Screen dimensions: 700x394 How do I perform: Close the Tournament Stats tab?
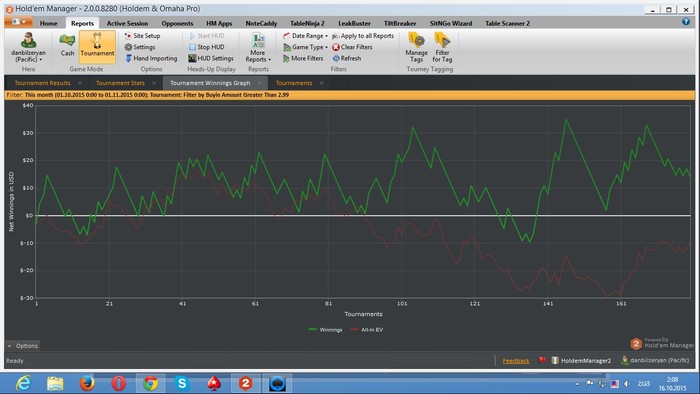click(x=154, y=83)
